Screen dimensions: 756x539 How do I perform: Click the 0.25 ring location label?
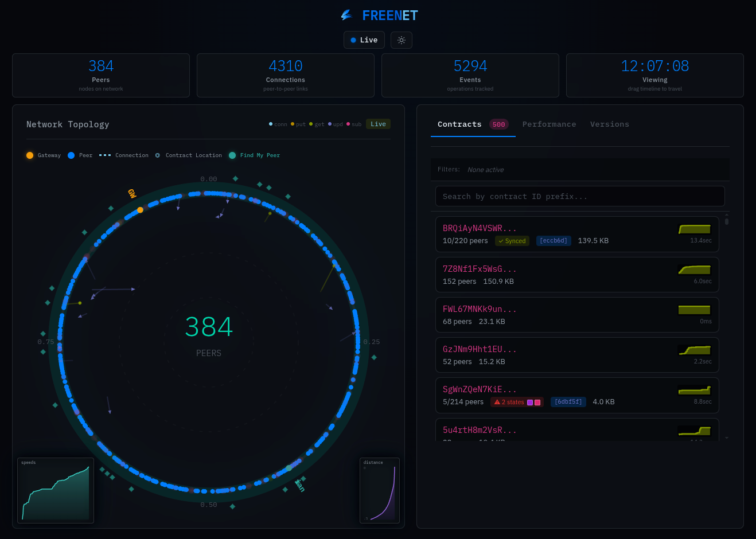click(x=372, y=342)
